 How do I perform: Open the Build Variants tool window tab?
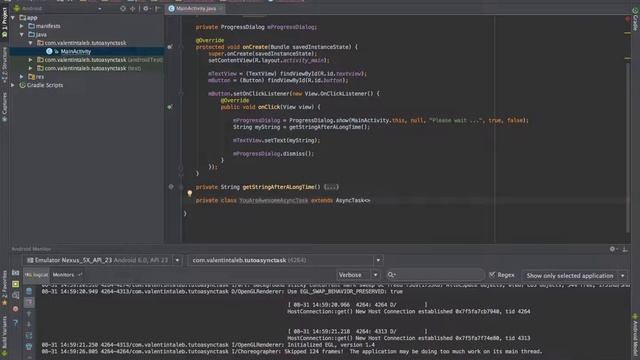pyautogui.click(x=4, y=335)
